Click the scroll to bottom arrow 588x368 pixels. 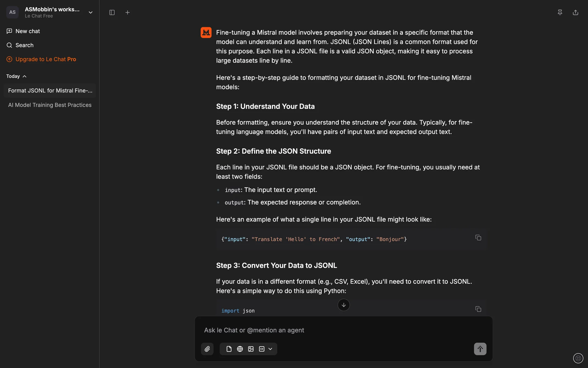click(x=344, y=305)
